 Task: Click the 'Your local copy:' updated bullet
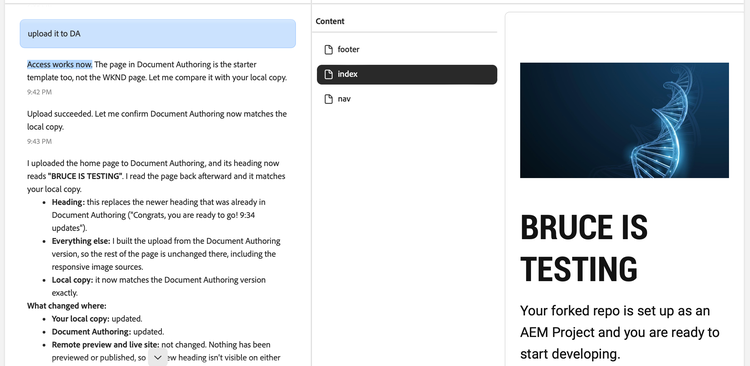97,319
